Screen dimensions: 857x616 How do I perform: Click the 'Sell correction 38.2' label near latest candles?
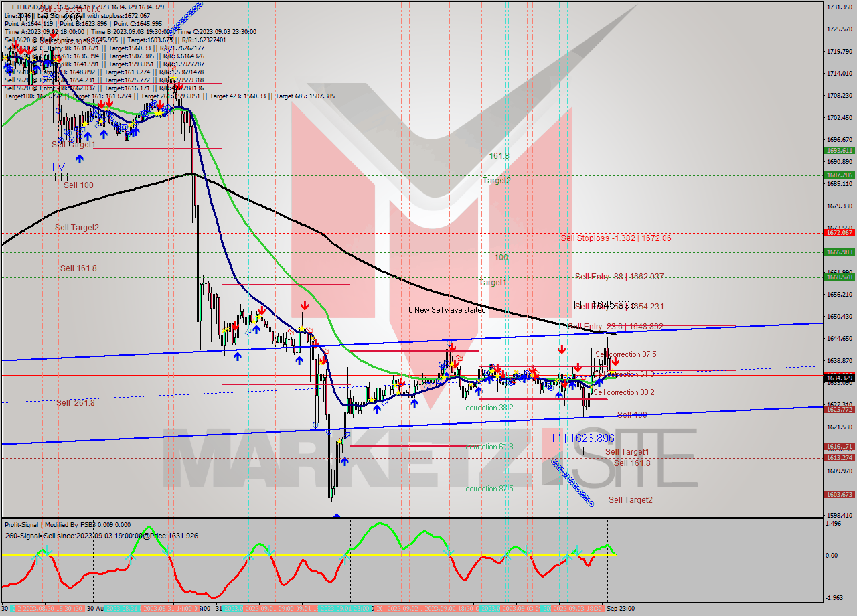click(x=623, y=392)
